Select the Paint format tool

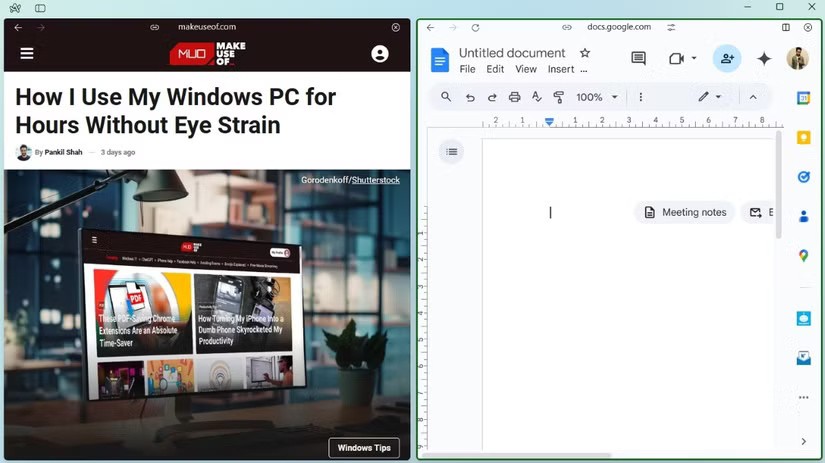559,97
